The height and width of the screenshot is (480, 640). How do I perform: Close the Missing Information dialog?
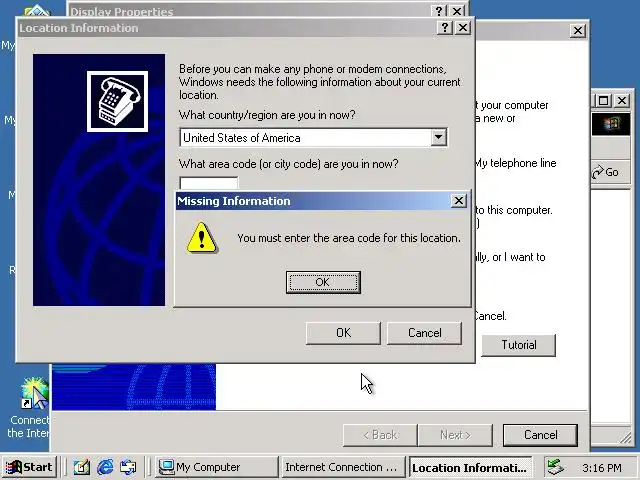pos(459,200)
